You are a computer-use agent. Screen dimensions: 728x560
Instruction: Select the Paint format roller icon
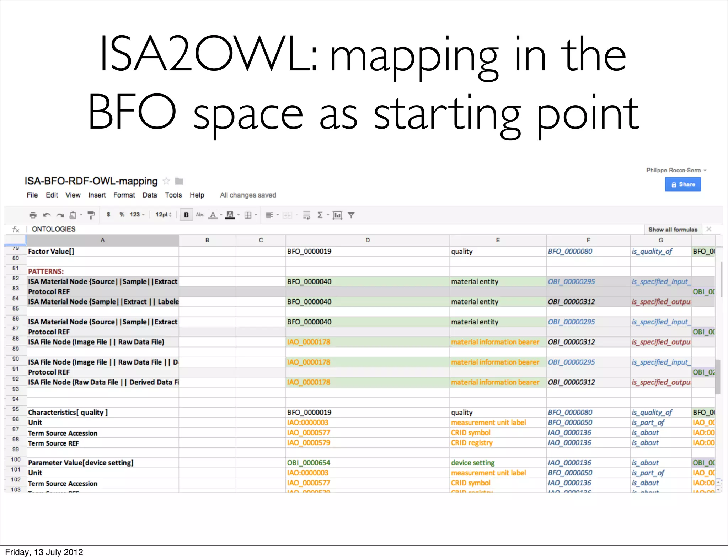91,215
